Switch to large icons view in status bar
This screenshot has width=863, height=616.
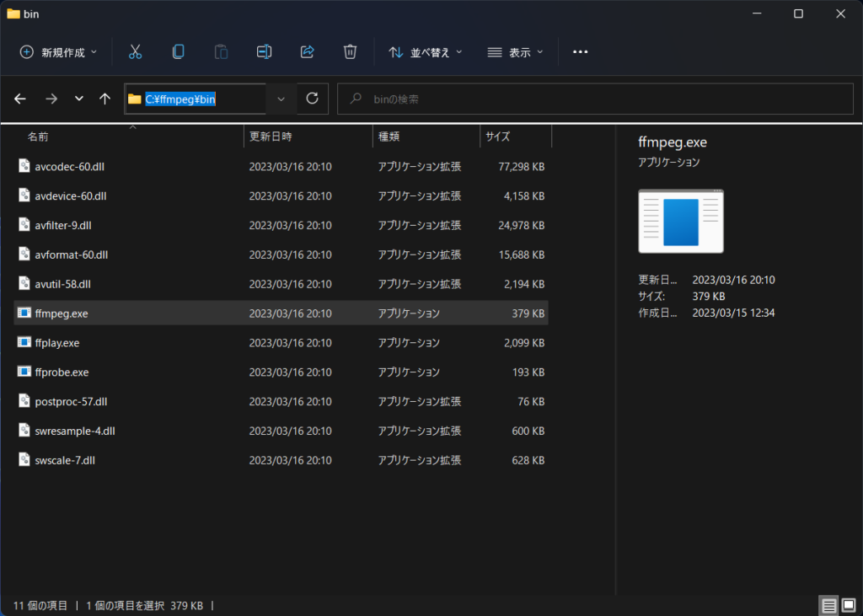(x=849, y=606)
